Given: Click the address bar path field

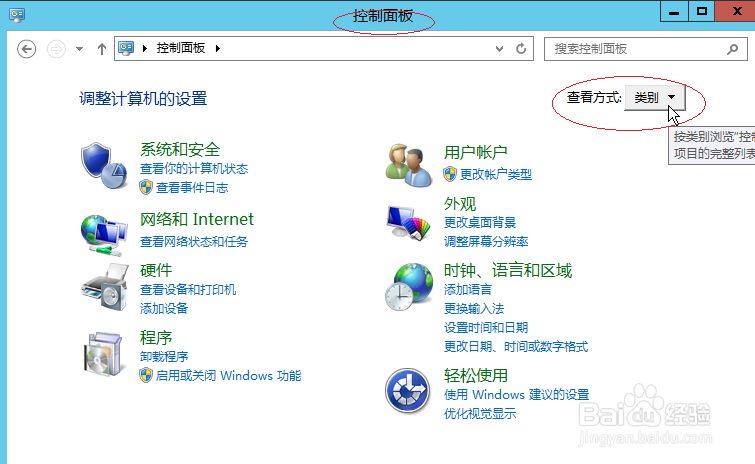Looking at the screenshot, I should pos(324,49).
